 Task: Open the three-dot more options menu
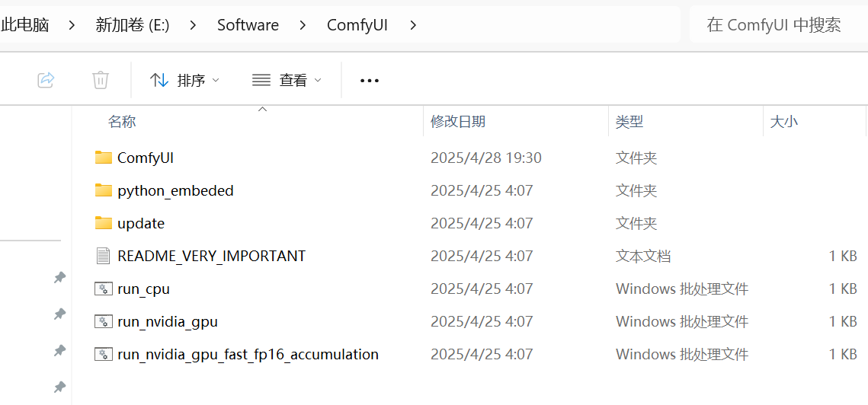click(370, 81)
